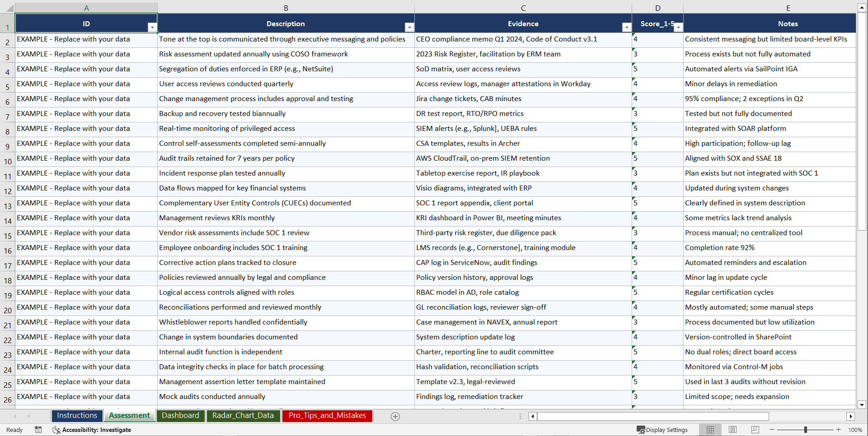Select Page Break Preview view icon

[755, 430]
